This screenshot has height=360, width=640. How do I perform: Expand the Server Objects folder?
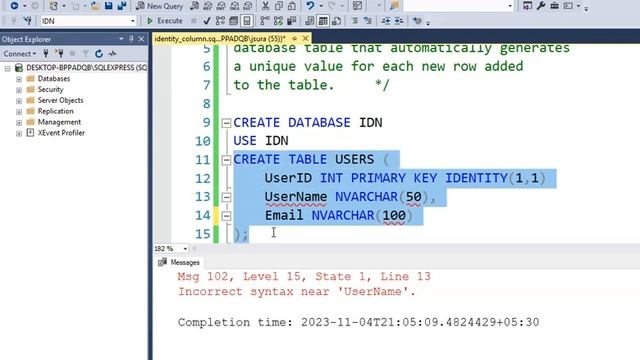coord(19,101)
